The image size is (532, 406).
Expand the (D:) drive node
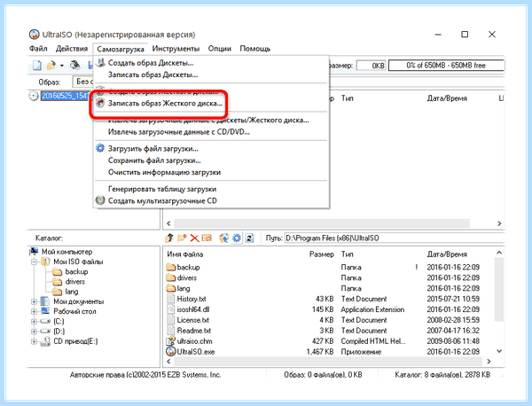[34, 332]
